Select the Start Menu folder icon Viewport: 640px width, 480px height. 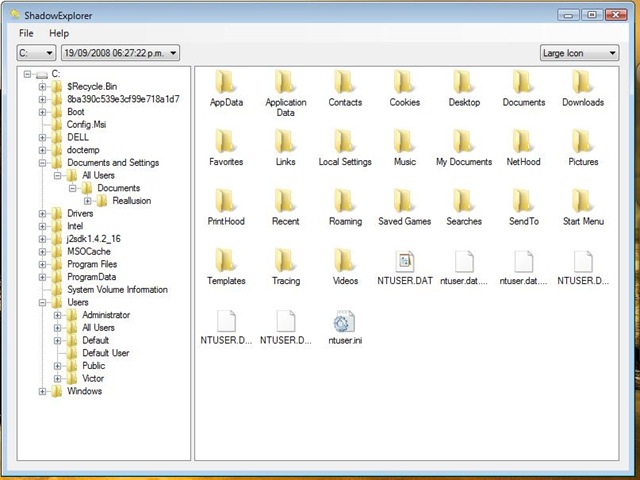(x=583, y=201)
